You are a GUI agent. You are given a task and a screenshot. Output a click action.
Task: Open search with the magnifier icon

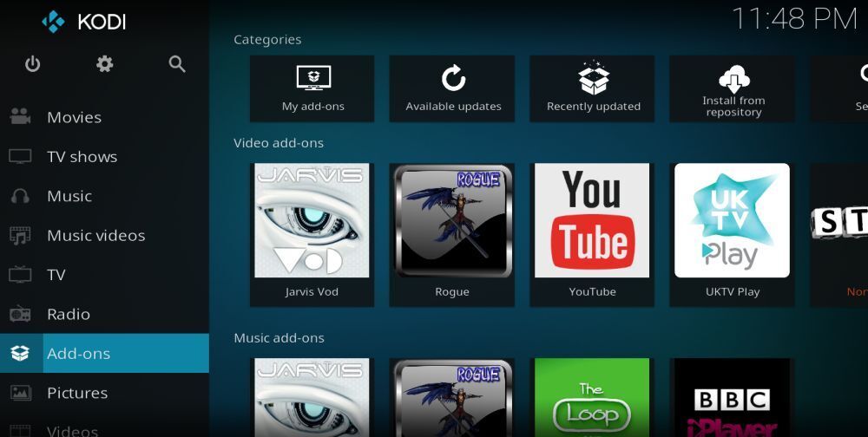click(x=177, y=64)
